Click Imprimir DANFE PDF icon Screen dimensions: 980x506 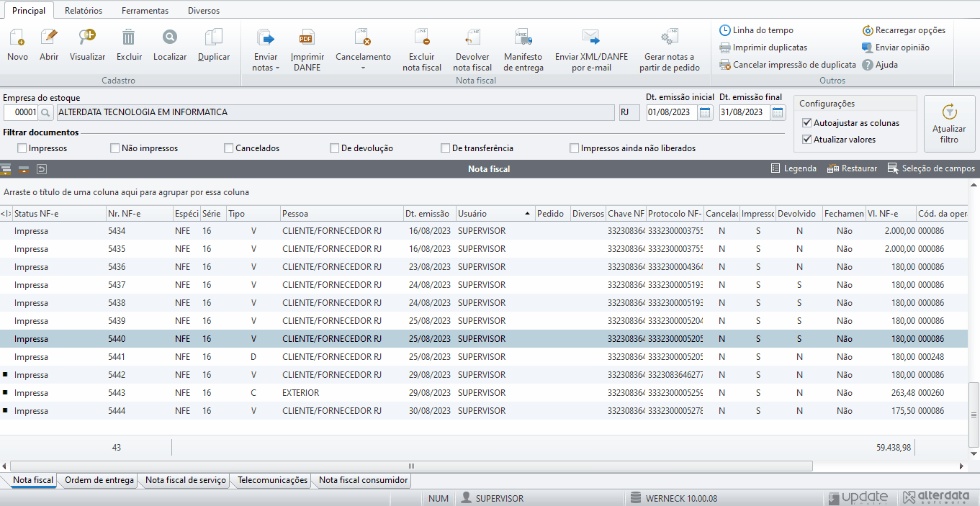point(307,38)
